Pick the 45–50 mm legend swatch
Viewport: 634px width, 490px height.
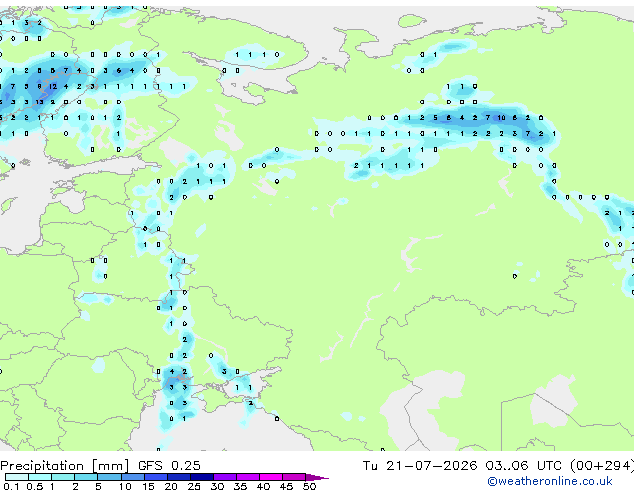tap(294, 477)
